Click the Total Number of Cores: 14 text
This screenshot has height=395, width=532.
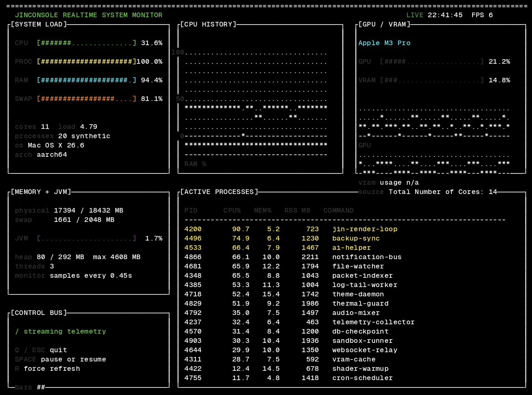tap(443, 192)
